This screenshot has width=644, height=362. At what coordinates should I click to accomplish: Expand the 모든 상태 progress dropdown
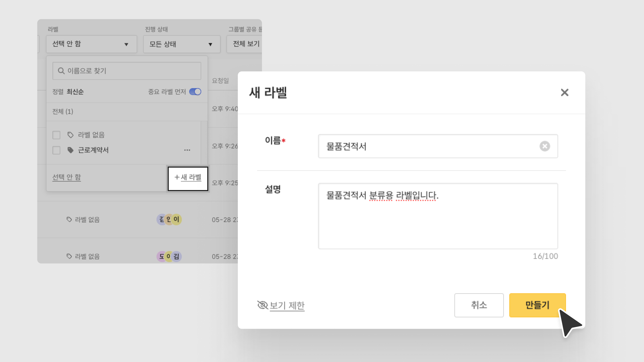pos(181,44)
